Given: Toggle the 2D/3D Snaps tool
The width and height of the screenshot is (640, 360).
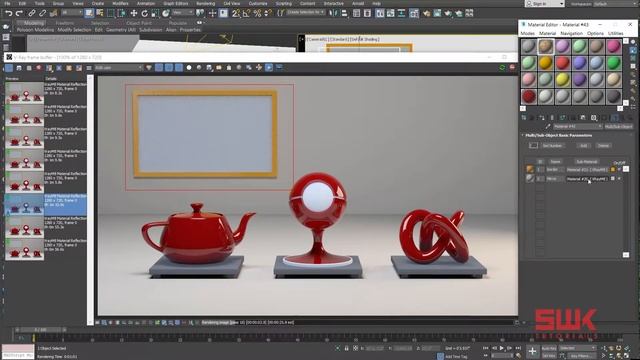Looking at the screenshot, I should [236, 13].
